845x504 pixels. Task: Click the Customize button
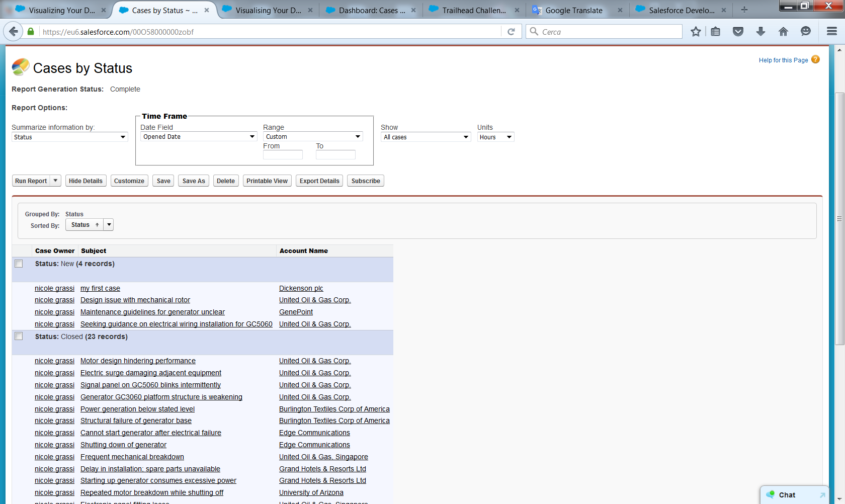129,181
